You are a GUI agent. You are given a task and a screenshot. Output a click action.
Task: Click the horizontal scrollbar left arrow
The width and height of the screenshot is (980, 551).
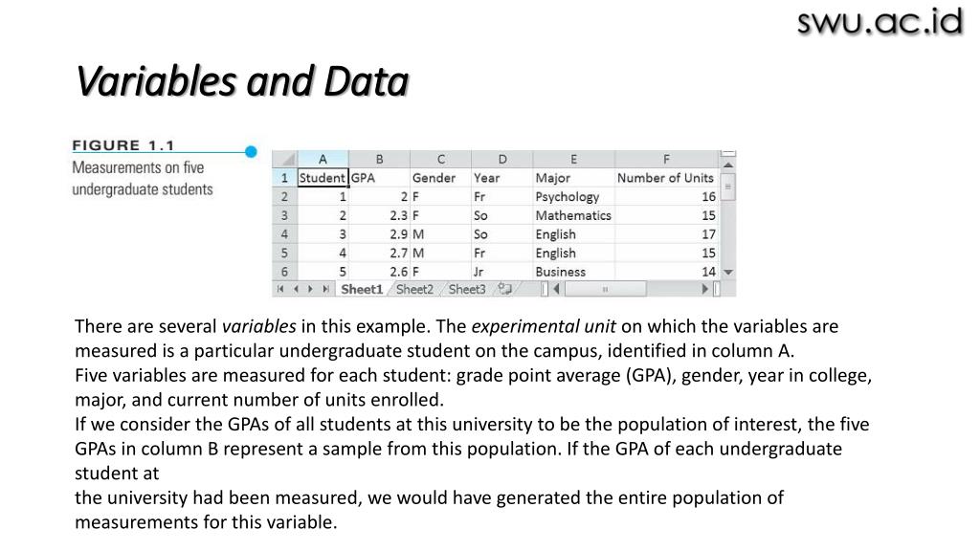coord(556,289)
